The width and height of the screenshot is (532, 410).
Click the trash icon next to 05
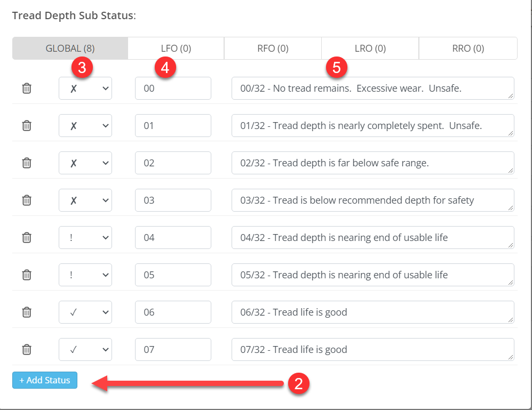point(27,275)
